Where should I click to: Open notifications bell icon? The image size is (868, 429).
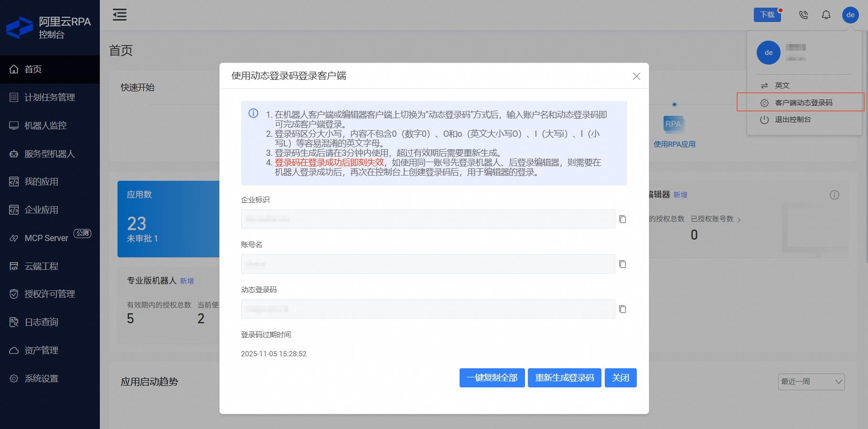pyautogui.click(x=826, y=15)
